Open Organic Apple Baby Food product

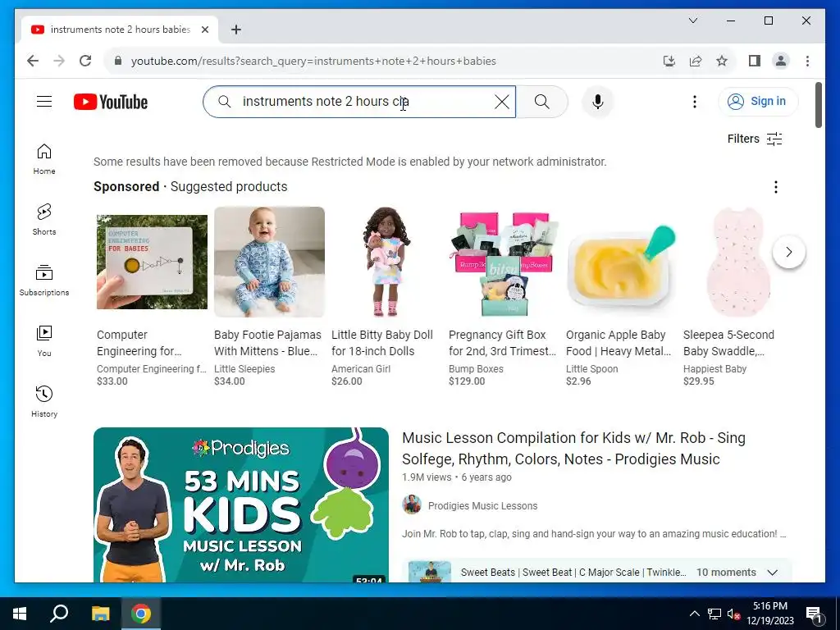[x=619, y=343]
